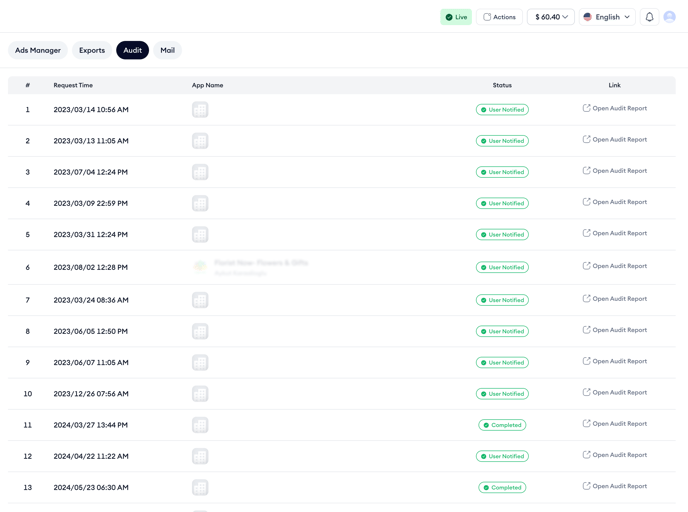The width and height of the screenshot is (688, 512).
Task: Click the notification bell icon
Action: pos(649,17)
